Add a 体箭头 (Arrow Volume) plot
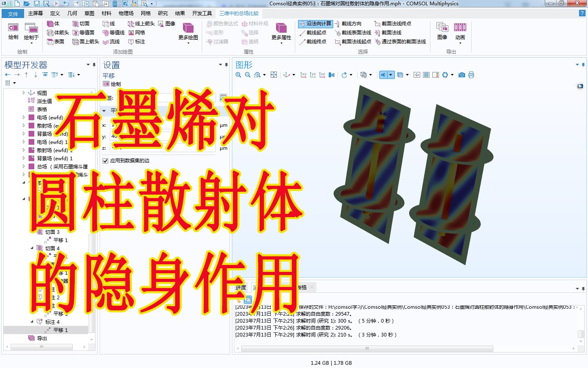The width and height of the screenshot is (588, 368). coord(58,33)
